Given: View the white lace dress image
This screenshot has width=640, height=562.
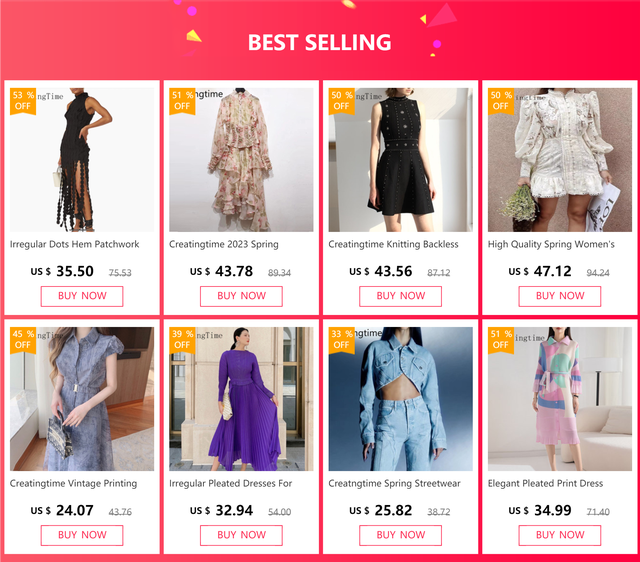Looking at the screenshot, I should click(x=560, y=160).
